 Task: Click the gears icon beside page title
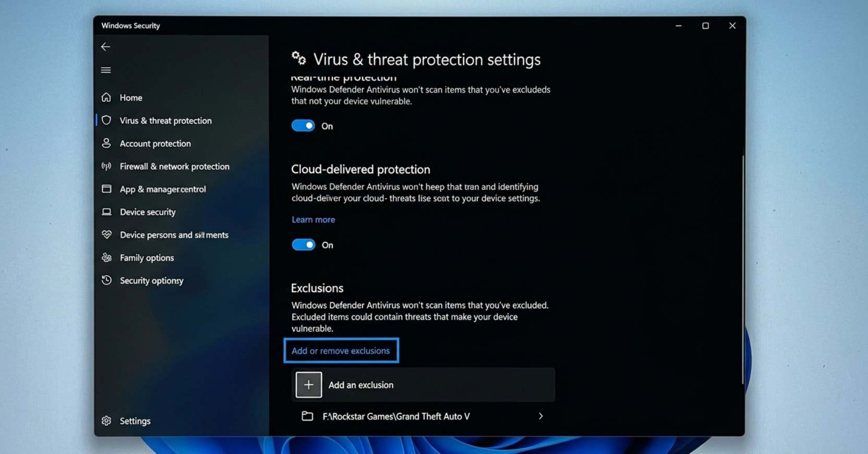(x=299, y=58)
